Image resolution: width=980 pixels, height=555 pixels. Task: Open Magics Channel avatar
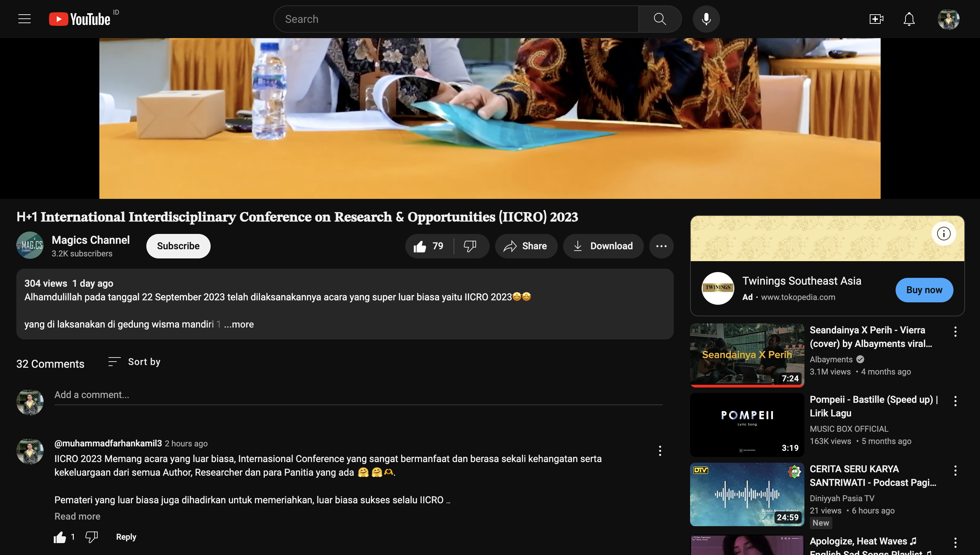click(x=30, y=245)
